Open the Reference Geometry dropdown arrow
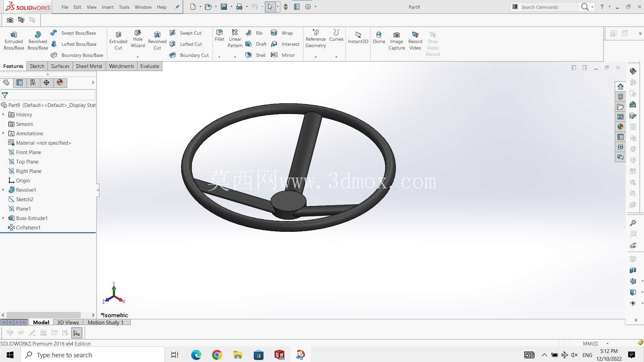The image size is (644, 362). (316, 57)
